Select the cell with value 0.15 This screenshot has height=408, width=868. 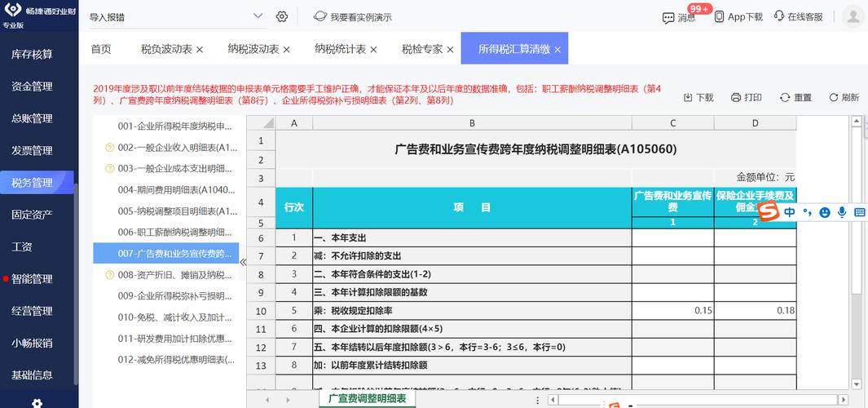pos(672,310)
